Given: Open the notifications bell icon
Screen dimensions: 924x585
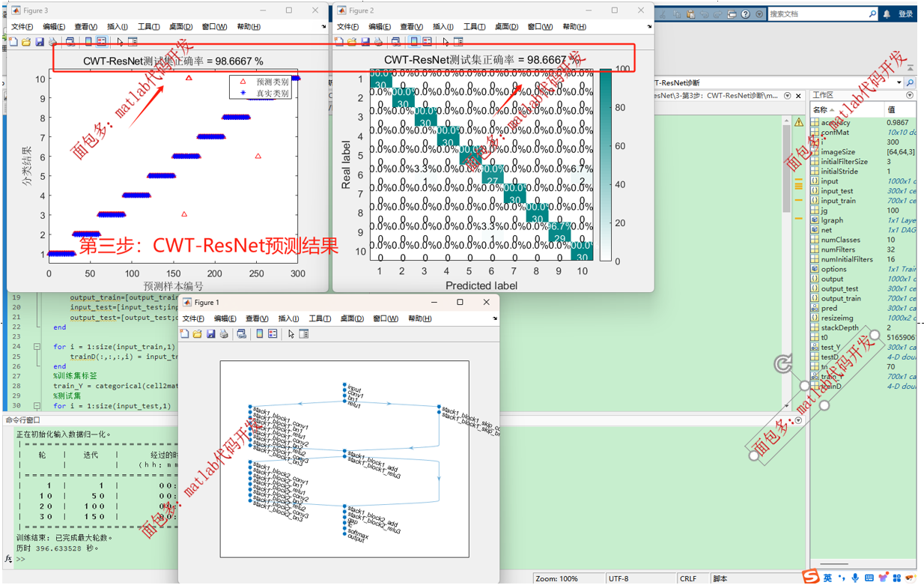Looking at the screenshot, I should tap(887, 13).
